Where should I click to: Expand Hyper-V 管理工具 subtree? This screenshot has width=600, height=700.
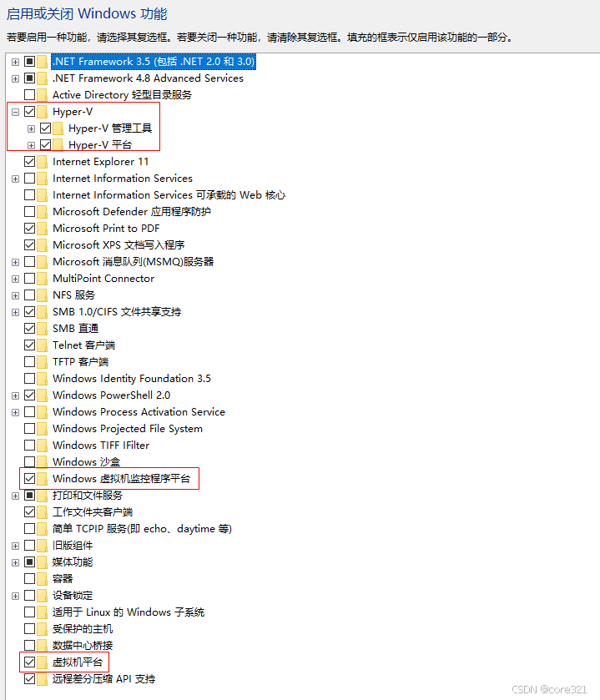[31, 129]
